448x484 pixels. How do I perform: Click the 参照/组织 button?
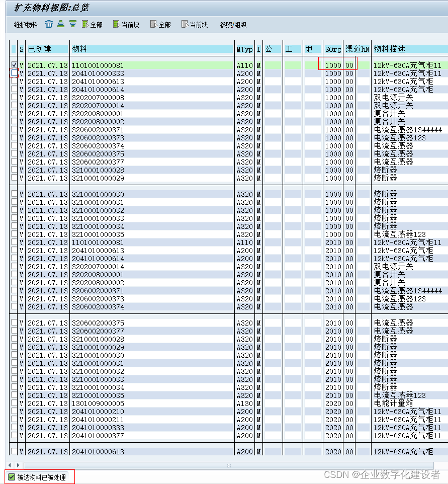(232, 24)
